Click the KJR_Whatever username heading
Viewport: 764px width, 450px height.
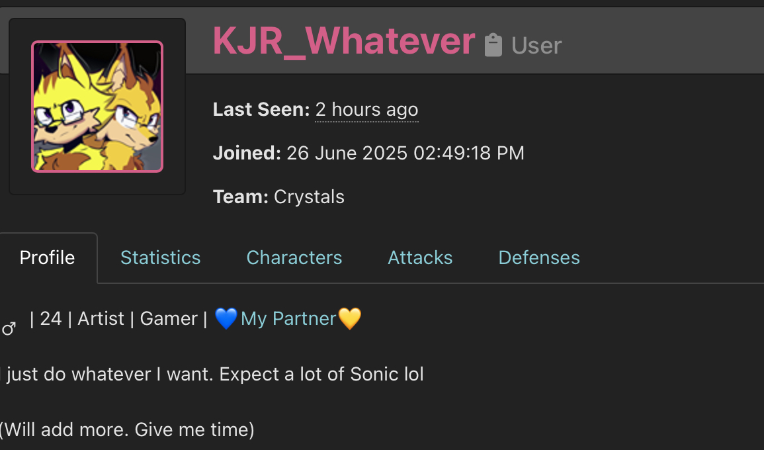[x=344, y=41]
